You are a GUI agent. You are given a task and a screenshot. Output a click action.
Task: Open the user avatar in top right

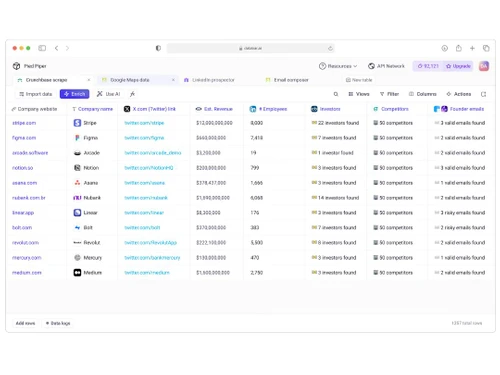coord(484,66)
